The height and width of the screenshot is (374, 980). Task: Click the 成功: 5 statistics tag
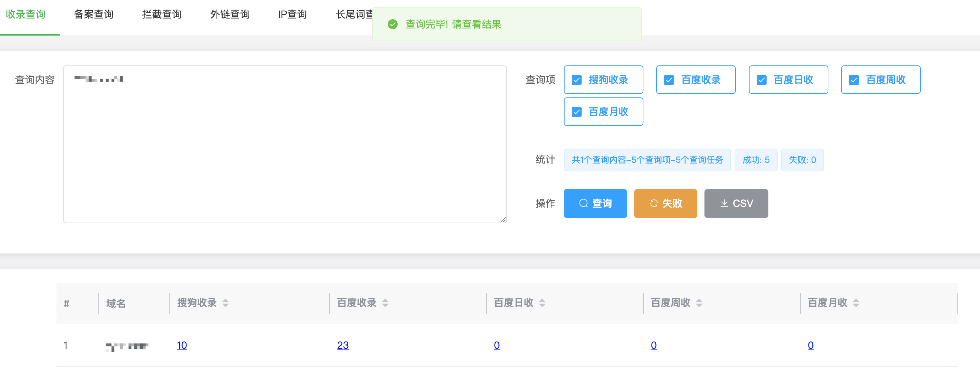(756, 160)
